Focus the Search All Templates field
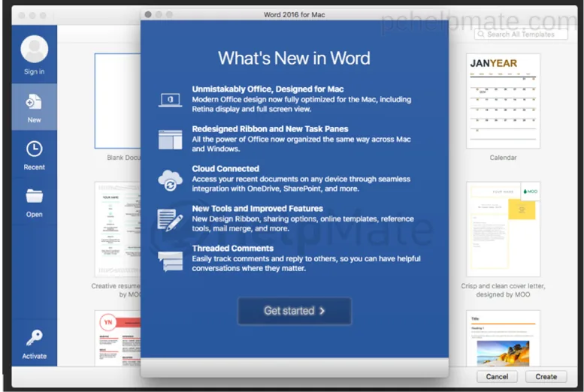584x392 pixels. pos(521,35)
